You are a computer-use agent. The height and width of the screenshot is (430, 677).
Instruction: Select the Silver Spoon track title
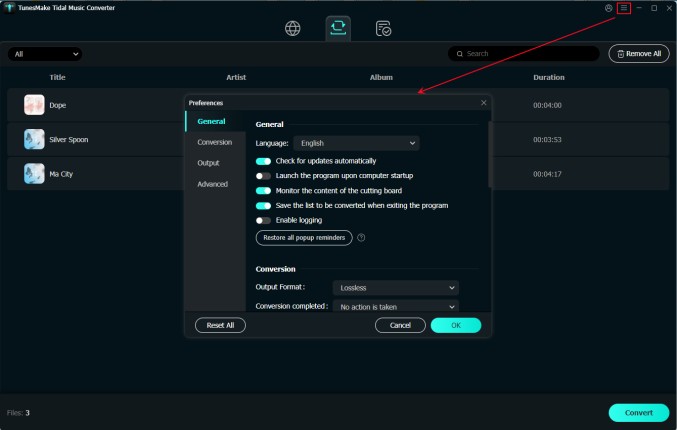coord(69,139)
